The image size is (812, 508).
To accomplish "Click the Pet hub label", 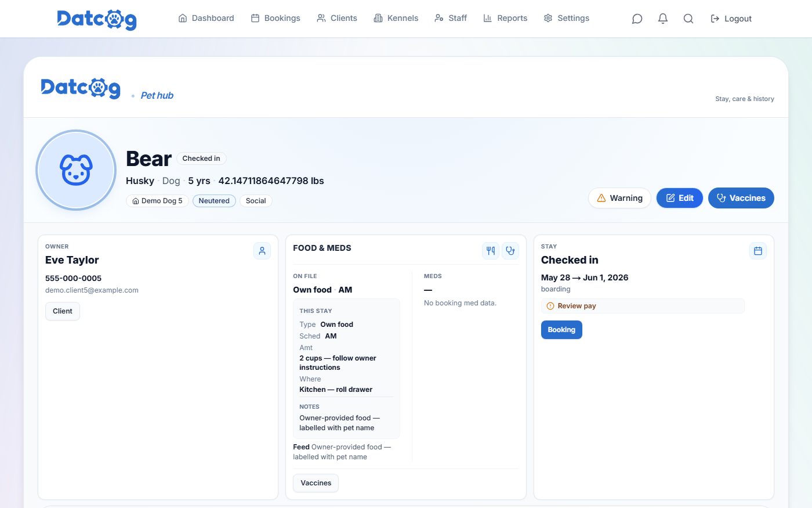I will (157, 95).
